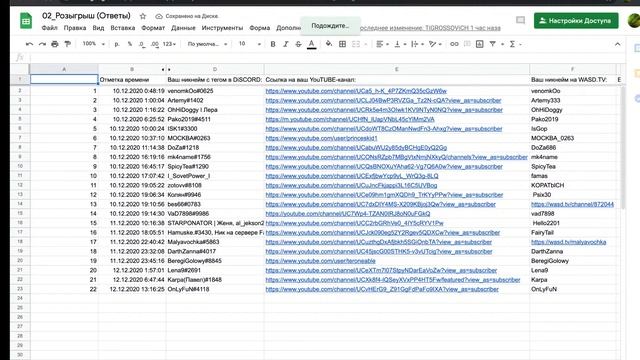Click the Print icon

(x=55, y=44)
